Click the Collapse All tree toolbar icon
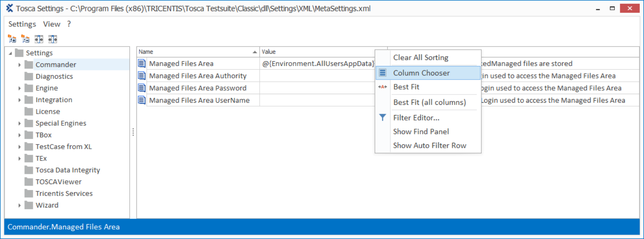Image resolution: width=644 pixels, height=239 pixels. coord(26,39)
